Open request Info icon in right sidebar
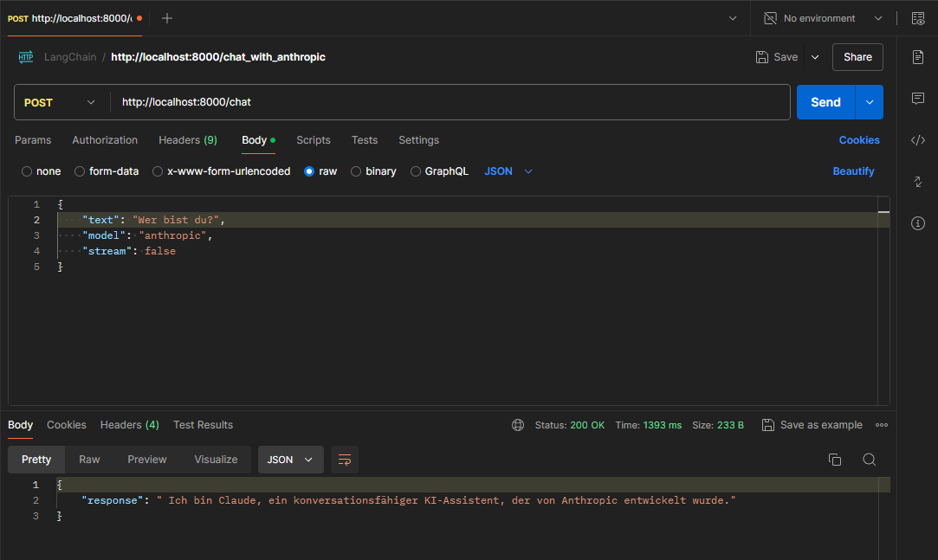Screen dimensions: 938x560 click(x=918, y=223)
